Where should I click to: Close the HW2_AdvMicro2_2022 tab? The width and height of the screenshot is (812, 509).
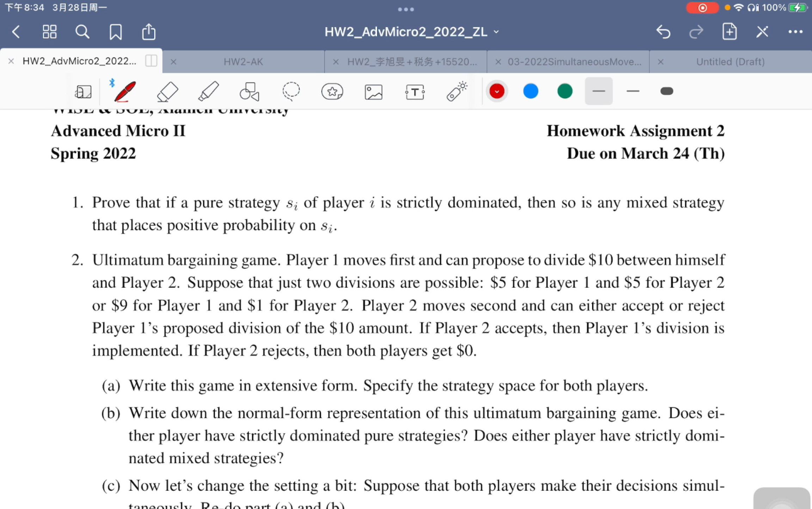coord(11,61)
